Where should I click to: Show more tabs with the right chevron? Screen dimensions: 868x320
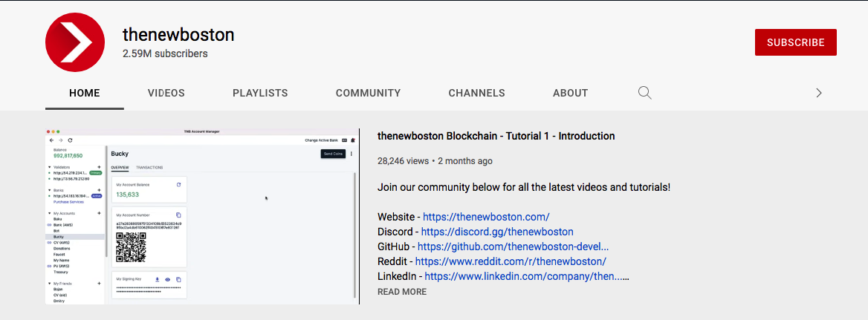click(819, 93)
